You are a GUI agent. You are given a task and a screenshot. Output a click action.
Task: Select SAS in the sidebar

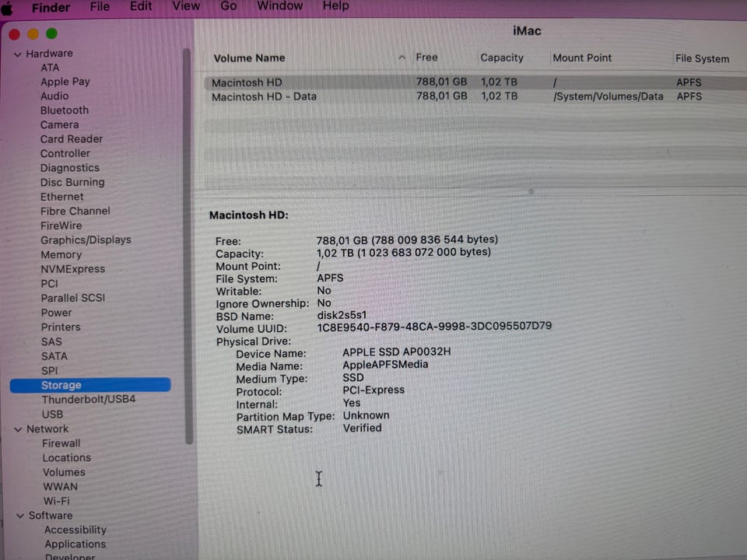[51, 342]
